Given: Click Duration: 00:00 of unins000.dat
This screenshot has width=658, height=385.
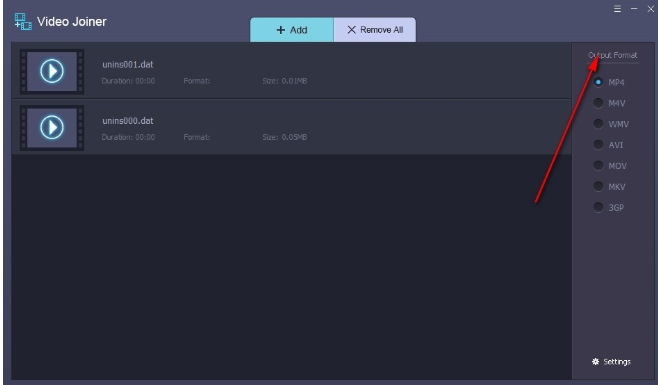Looking at the screenshot, I should (128, 137).
